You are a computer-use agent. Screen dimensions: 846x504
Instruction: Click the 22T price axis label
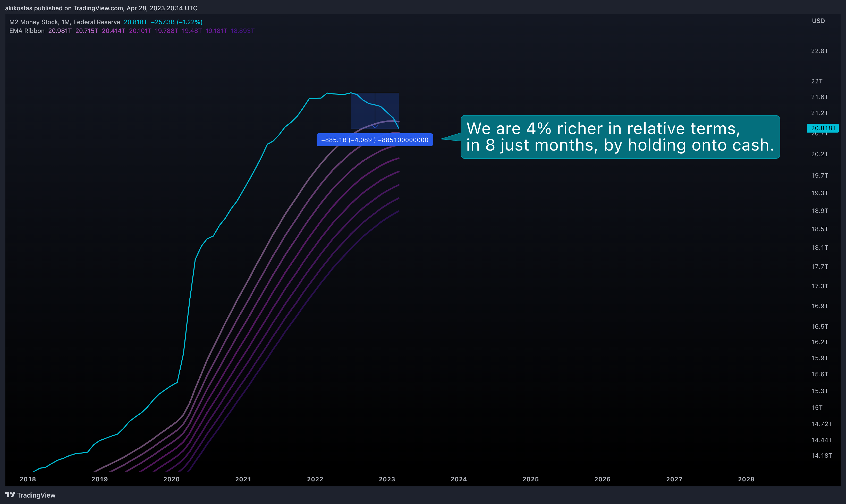(817, 81)
